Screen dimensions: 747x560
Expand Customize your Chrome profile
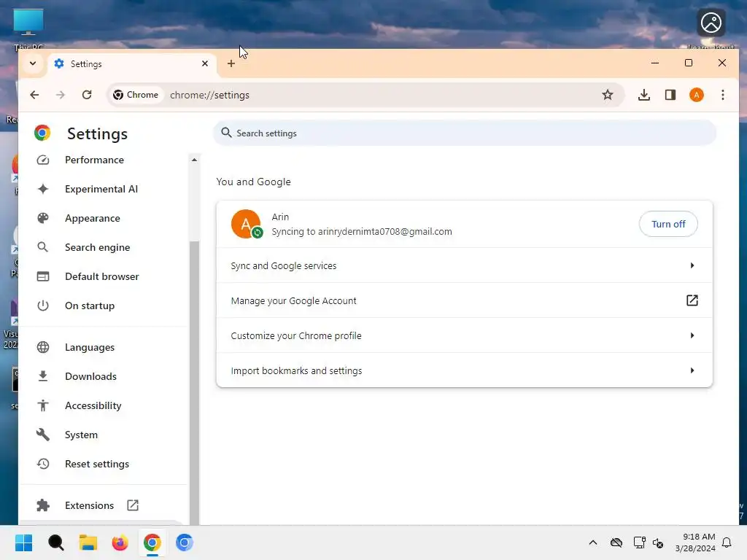(464, 335)
